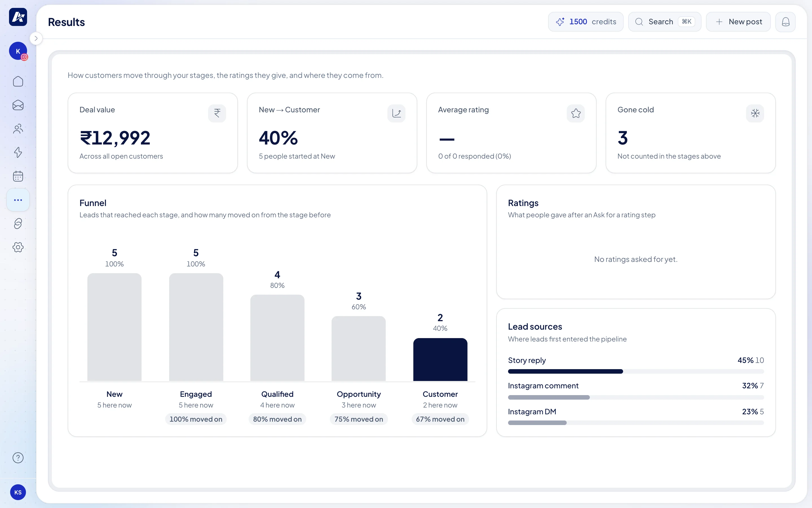
Task: Click the Story reply progress bar
Action: pos(636,371)
